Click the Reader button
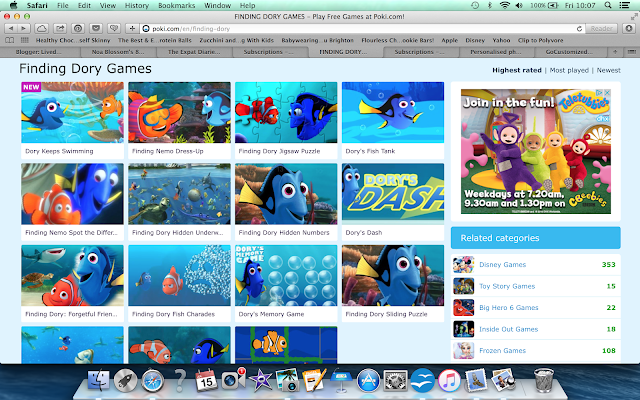640x400 pixels. click(602, 28)
